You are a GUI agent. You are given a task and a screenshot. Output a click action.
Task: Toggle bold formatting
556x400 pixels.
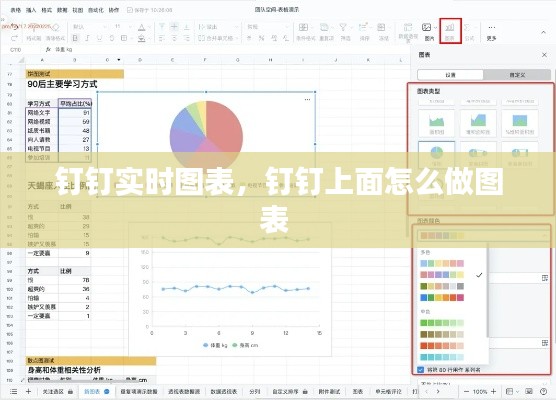75,38
